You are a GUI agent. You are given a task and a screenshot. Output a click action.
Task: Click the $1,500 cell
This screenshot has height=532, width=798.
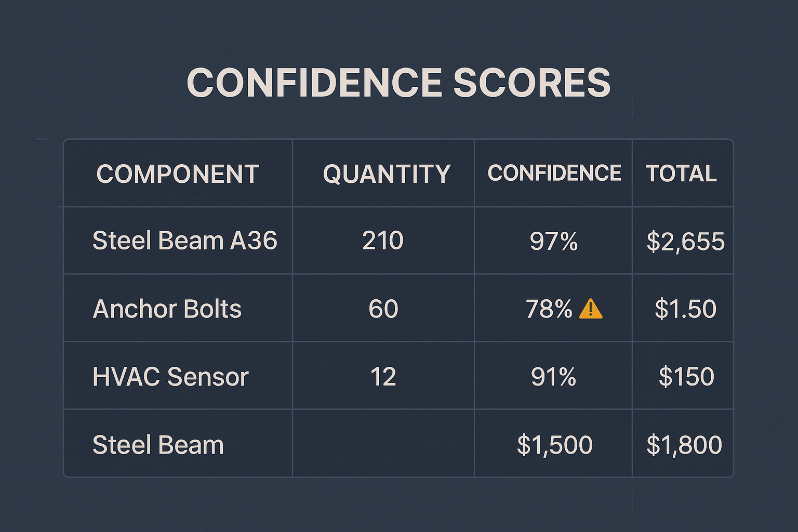[x=555, y=445]
